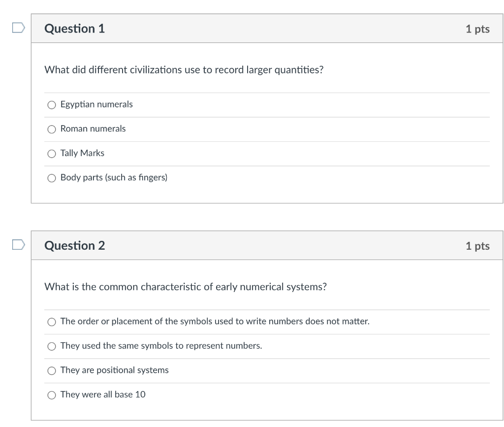
Task: Click the Question 1 prompt about larger quantities
Action: tap(184, 70)
